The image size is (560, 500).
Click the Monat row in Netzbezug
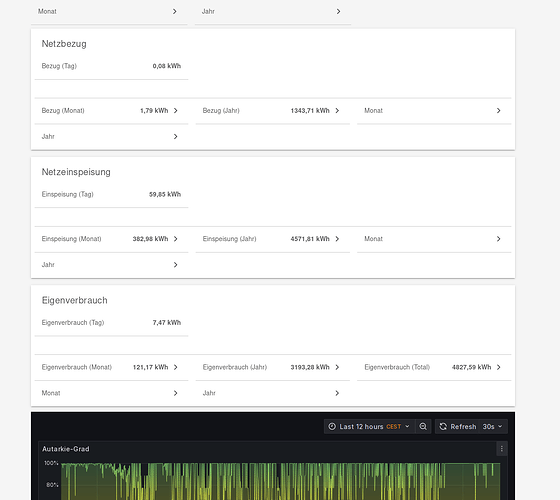(x=434, y=111)
